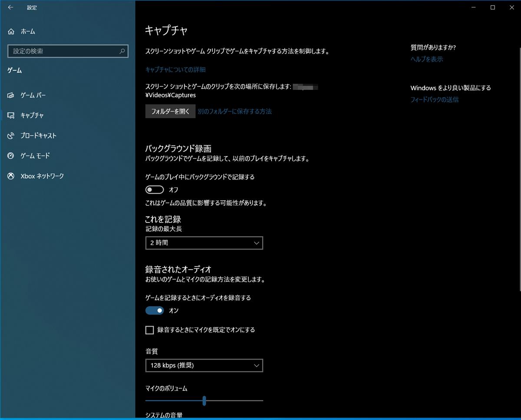Click the Game Mode (ゲーム モード) icon
Image resolution: width=521 pixels, height=420 pixels.
click(x=11, y=156)
